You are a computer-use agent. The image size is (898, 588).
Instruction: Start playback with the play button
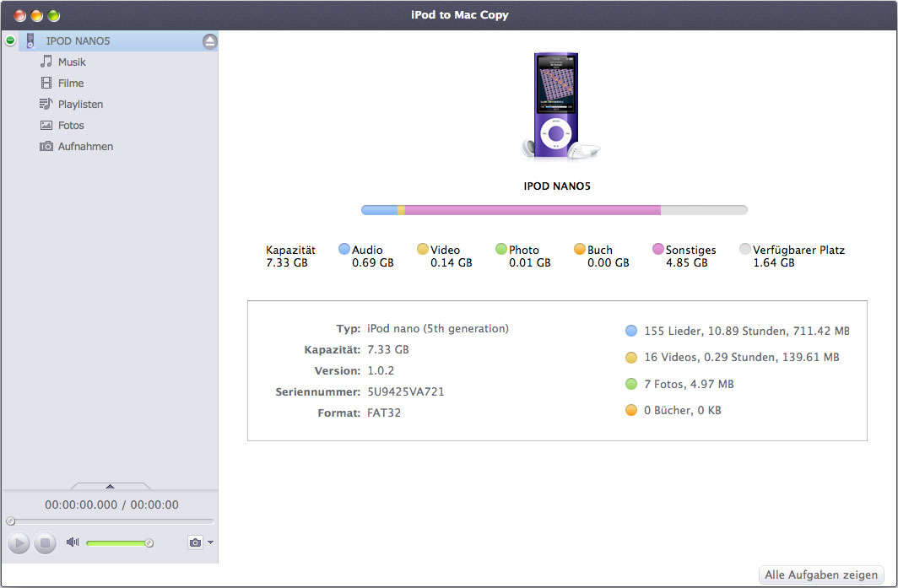(x=19, y=542)
